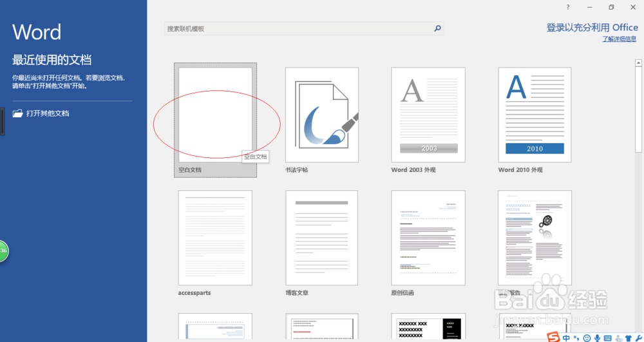Click the accessparts label text
The height and width of the screenshot is (342, 644).
pos(194,293)
